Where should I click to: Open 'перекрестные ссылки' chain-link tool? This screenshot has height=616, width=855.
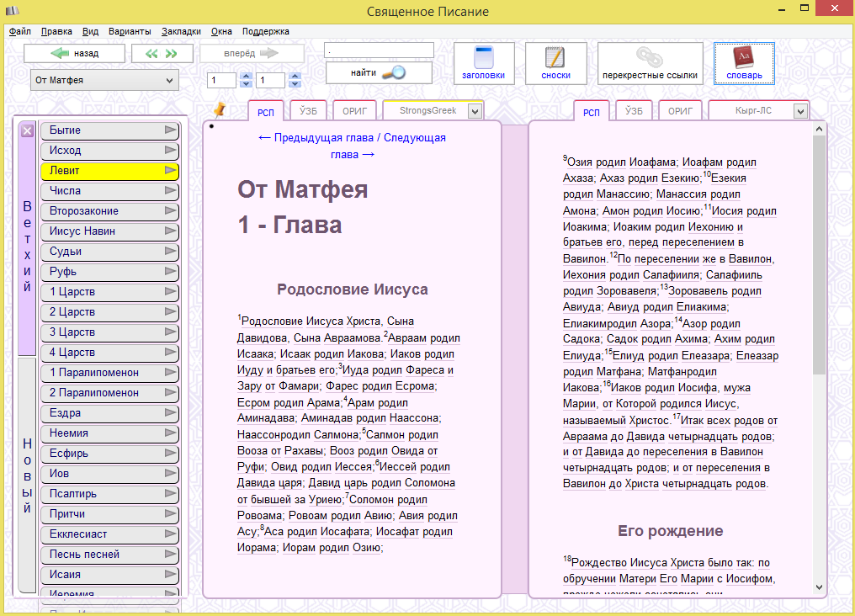tap(650, 63)
